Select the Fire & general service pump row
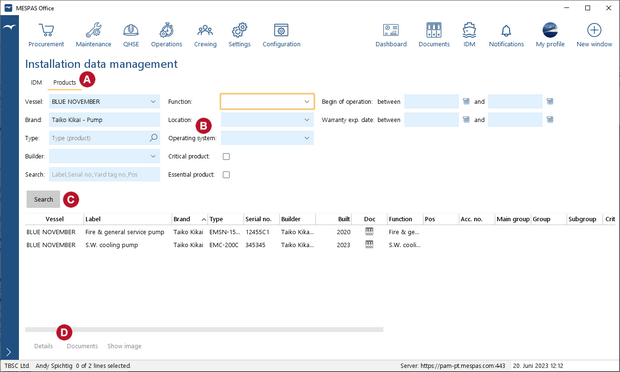This screenshot has height=372, width=620. pos(320,232)
